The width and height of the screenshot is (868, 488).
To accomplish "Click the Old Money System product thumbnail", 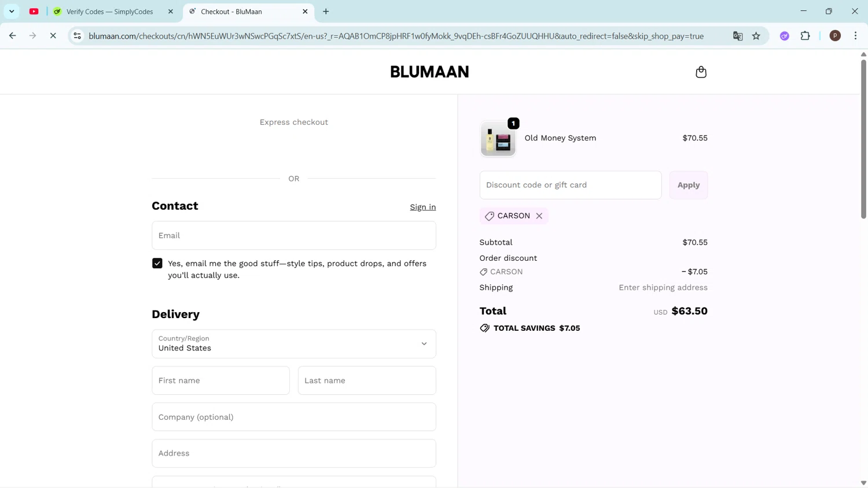I will coord(498,139).
